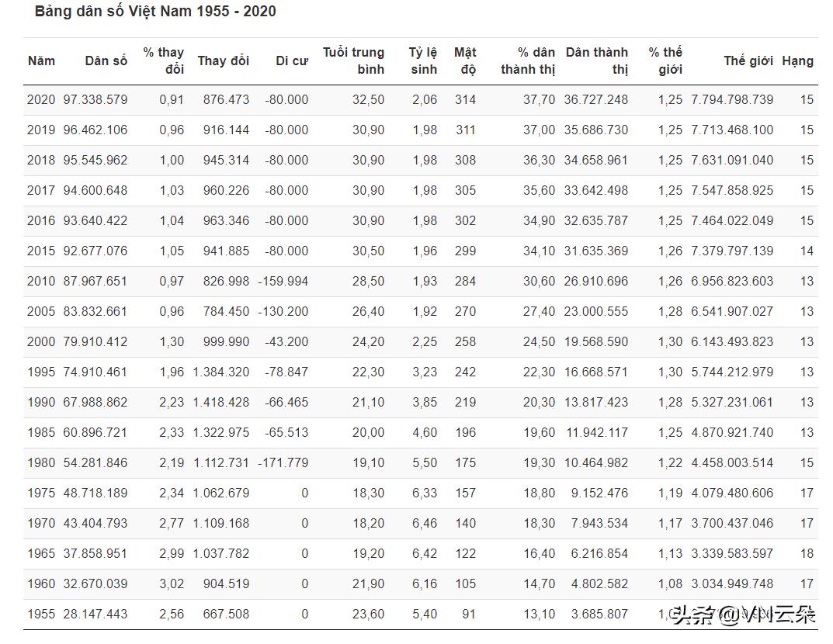The height and width of the screenshot is (644, 833).
Task: Click the 'Di cư' column header
Action: (292, 61)
